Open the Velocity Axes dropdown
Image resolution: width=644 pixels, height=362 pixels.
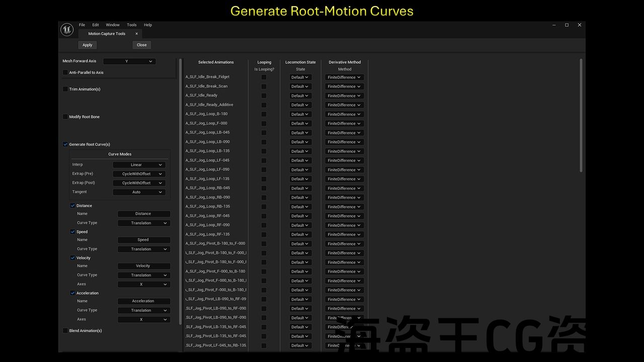click(x=143, y=285)
